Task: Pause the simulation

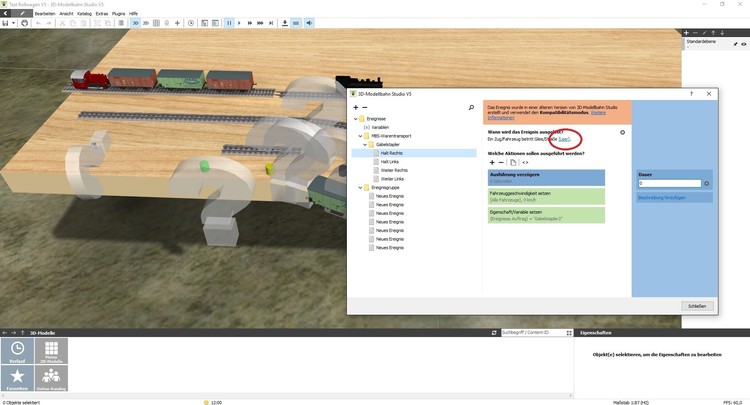Action: 229,23
